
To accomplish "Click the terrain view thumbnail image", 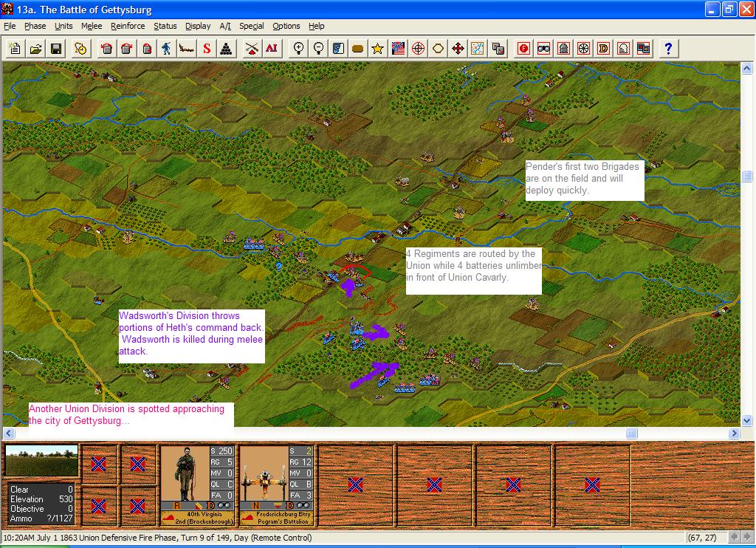I will (x=41, y=461).
